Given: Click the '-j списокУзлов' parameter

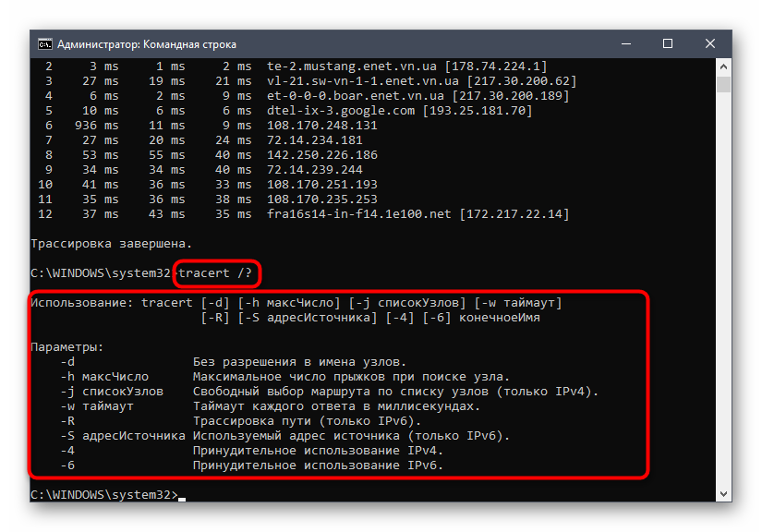Looking at the screenshot, I should [112, 392].
